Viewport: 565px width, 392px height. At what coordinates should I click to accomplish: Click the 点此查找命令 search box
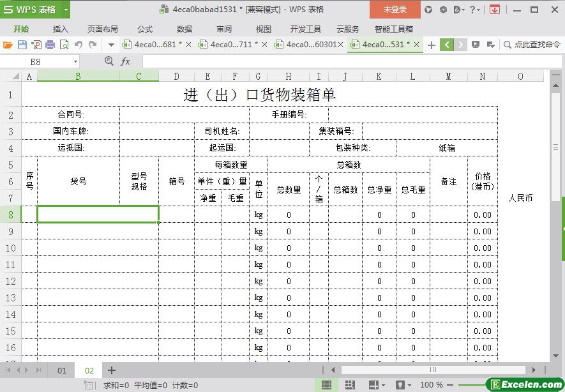pyautogui.click(x=532, y=45)
